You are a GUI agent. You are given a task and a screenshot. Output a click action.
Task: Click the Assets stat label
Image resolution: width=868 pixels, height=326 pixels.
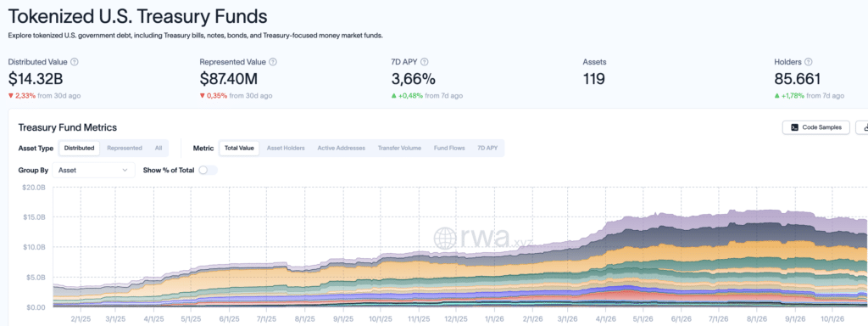594,62
